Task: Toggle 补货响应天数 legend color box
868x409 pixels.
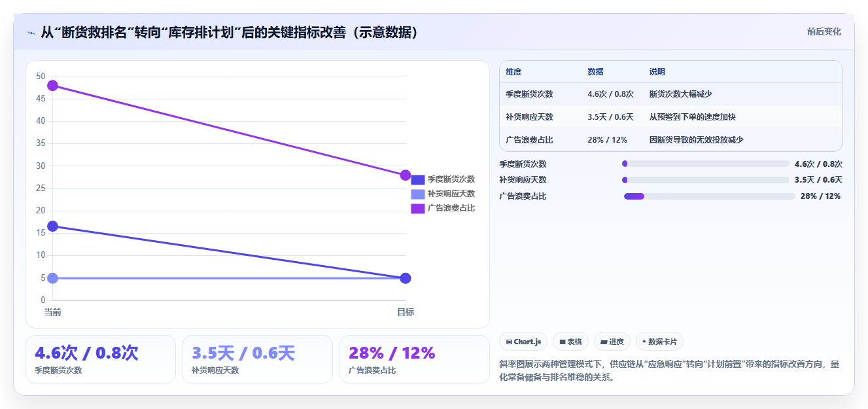Action: (418, 194)
